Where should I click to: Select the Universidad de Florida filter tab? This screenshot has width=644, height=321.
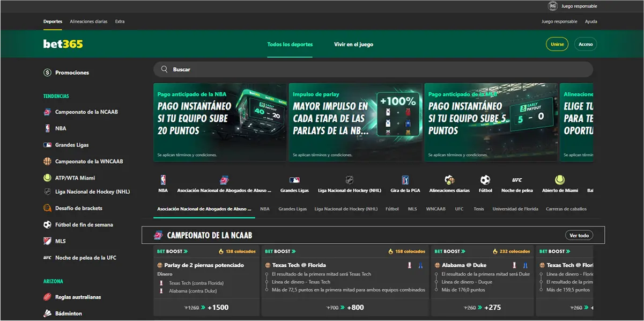[515, 209]
